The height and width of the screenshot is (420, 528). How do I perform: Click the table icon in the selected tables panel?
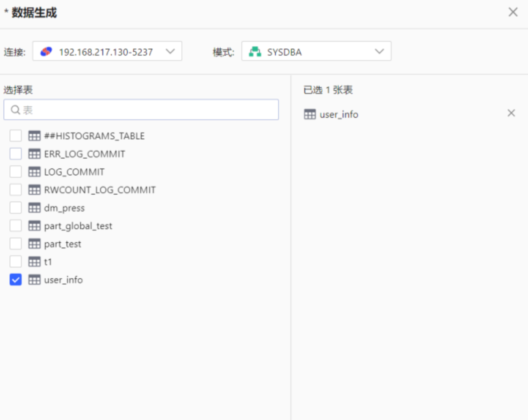(x=310, y=114)
